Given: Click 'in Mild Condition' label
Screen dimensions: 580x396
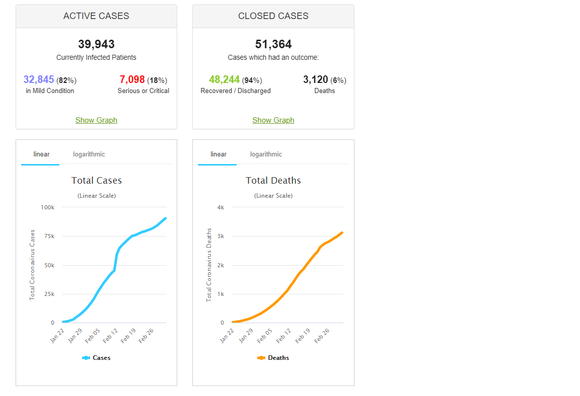Looking at the screenshot, I should click(x=50, y=91).
